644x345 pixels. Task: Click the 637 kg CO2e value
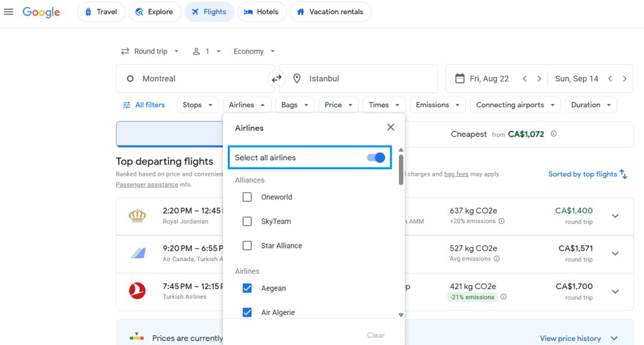(x=473, y=211)
